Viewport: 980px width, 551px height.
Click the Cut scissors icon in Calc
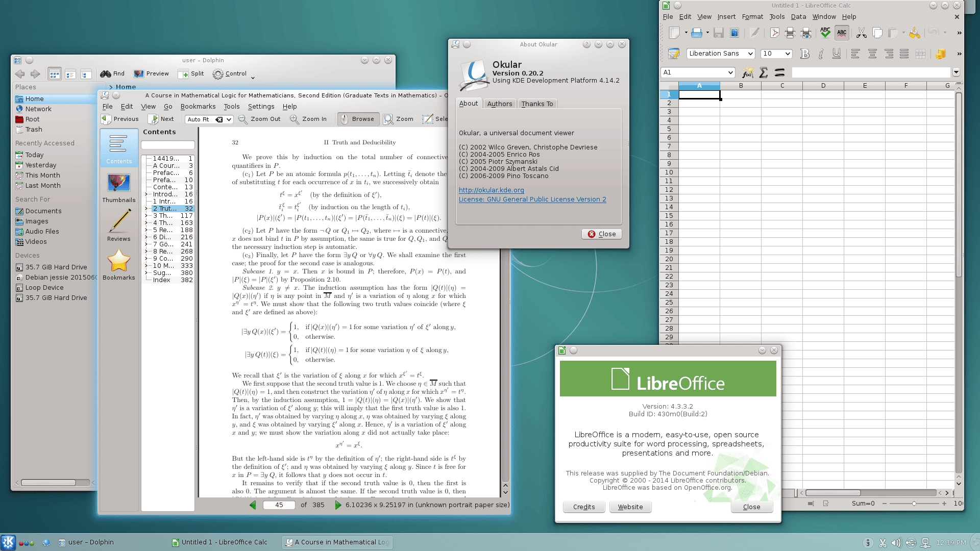tap(862, 33)
